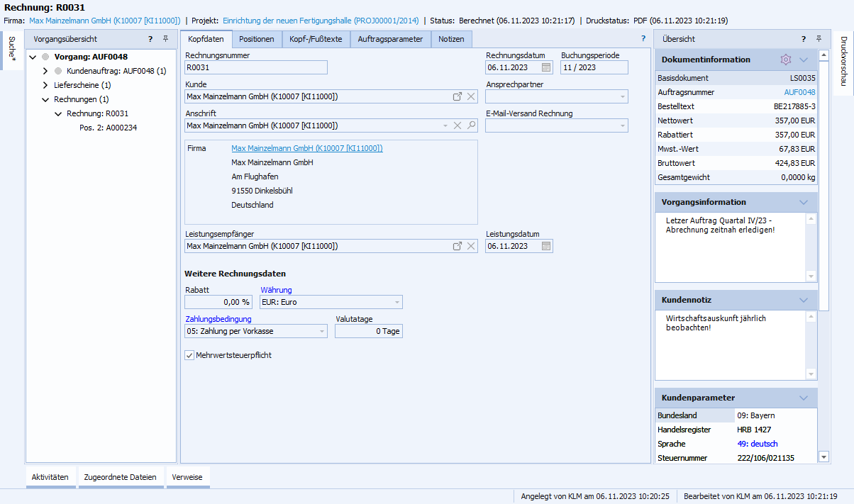Image resolution: width=854 pixels, height=504 pixels.
Task: Open settings gear in Dokumentinformation header
Action: [x=785, y=60]
